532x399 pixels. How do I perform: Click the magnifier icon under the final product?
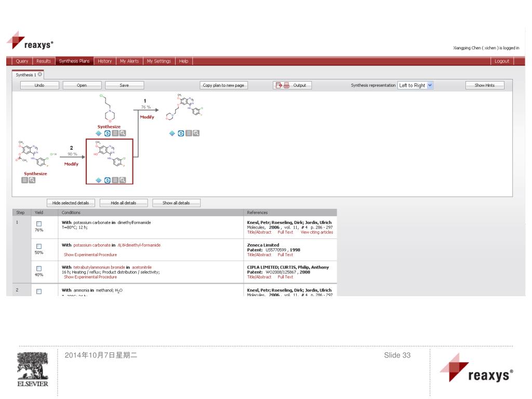[x=196, y=134]
